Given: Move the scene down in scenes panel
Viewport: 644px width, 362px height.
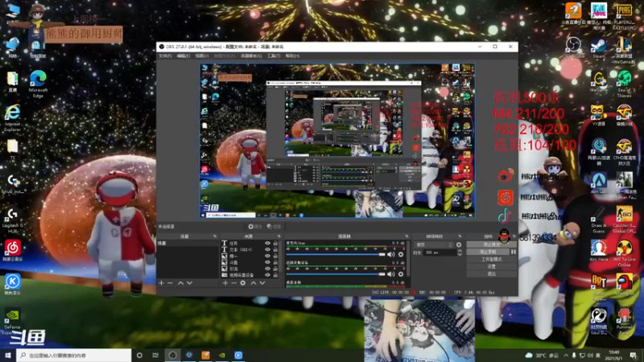Looking at the screenshot, I should click(x=189, y=283).
